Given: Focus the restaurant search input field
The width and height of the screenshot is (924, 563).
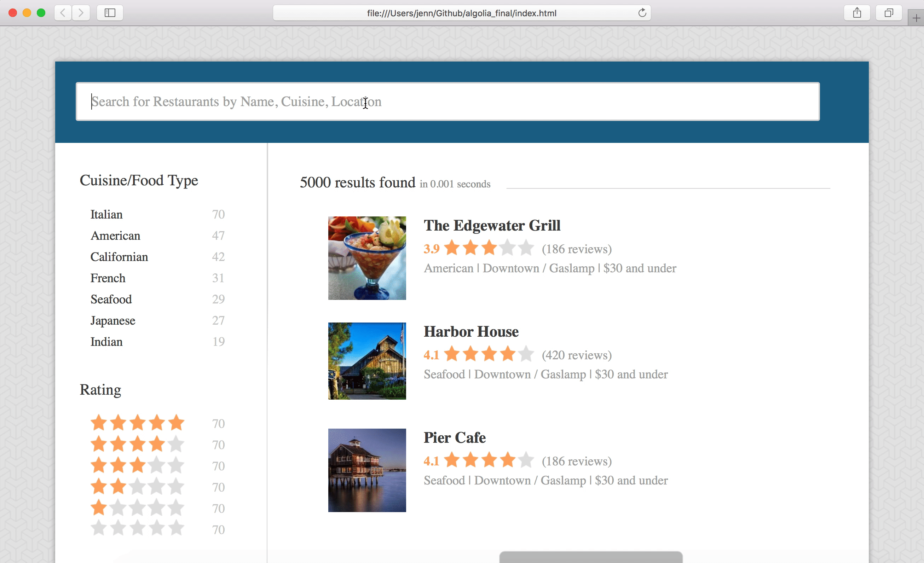Looking at the screenshot, I should [x=447, y=101].
